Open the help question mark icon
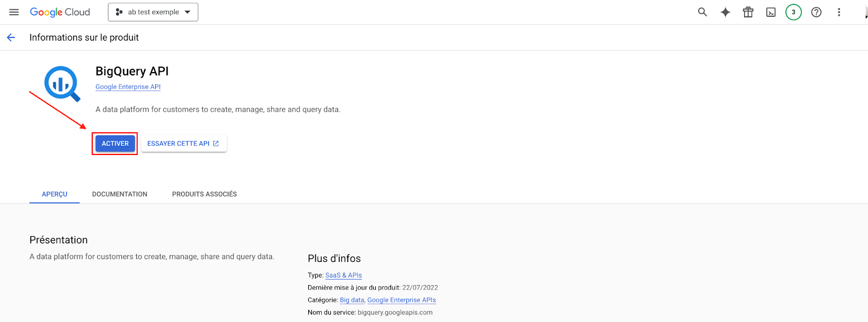 pyautogui.click(x=816, y=12)
